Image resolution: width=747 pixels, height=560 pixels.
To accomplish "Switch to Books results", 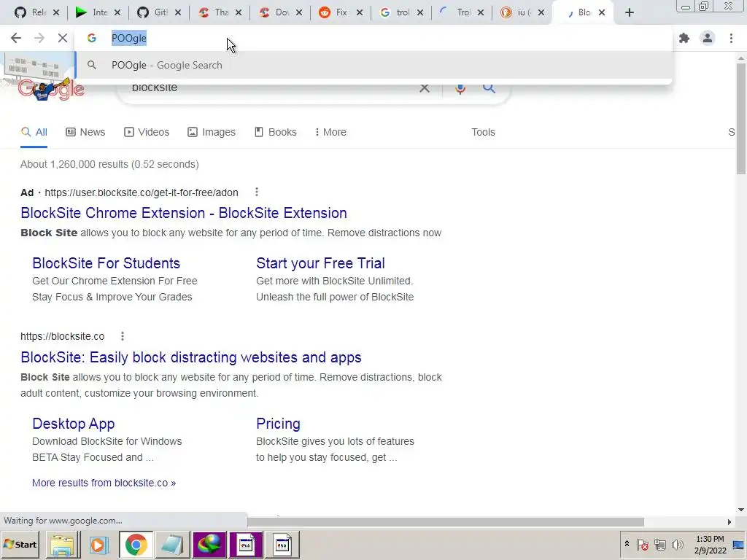I will pos(275,132).
